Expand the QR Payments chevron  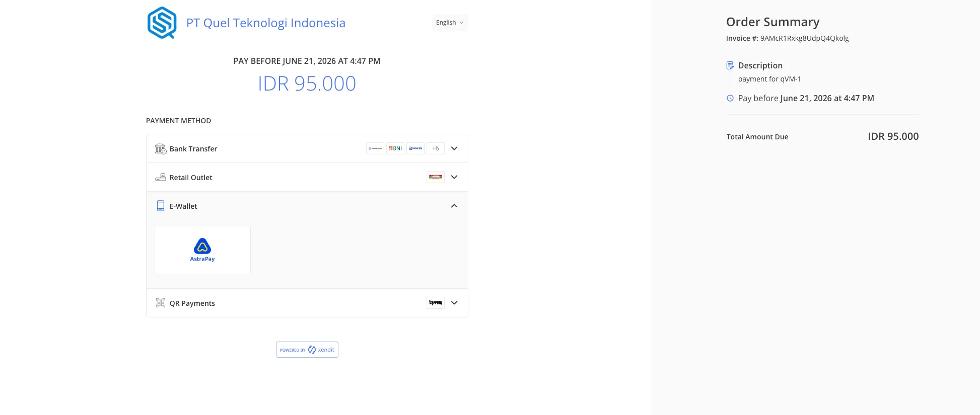[454, 303]
